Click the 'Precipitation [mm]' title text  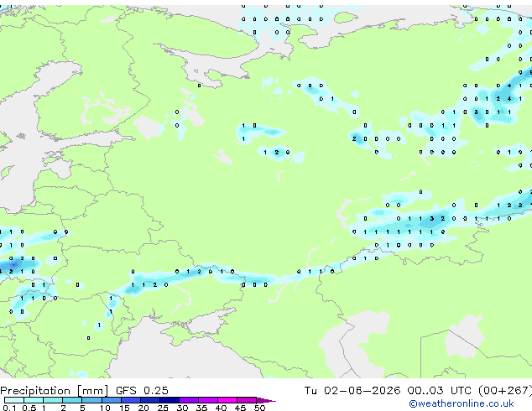(55, 391)
